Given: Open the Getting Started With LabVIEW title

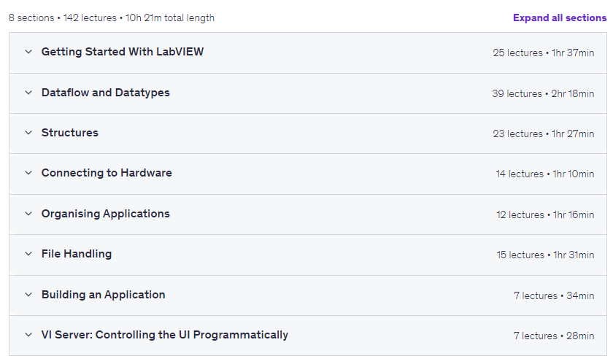Looking at the screenshot, I should pyautogui.click(x=123, y=52).
